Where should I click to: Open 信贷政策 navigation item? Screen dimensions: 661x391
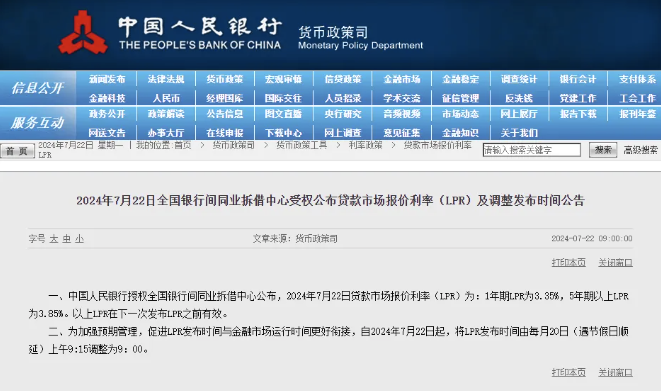(343, 79)
